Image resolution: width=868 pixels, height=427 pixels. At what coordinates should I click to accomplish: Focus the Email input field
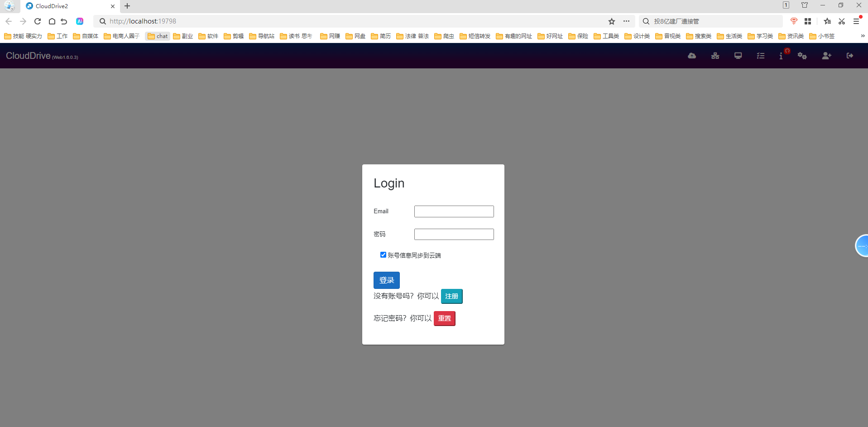[454, 211]
